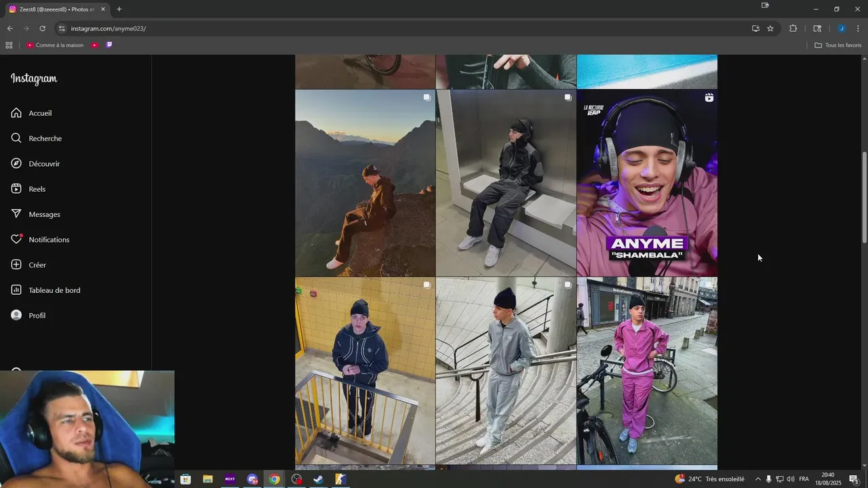
Task: Open pink tracksuit street photo post
Action: (x=647, y=371)
